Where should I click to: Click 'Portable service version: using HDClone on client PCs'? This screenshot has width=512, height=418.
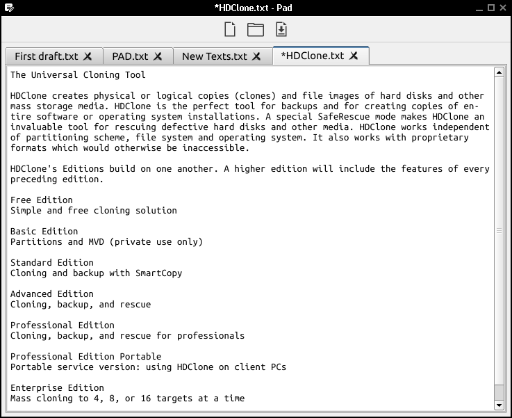pos(148,367)
